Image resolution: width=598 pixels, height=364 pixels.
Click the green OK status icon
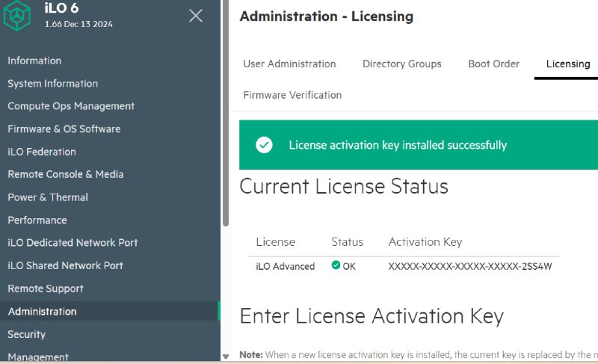336,265
